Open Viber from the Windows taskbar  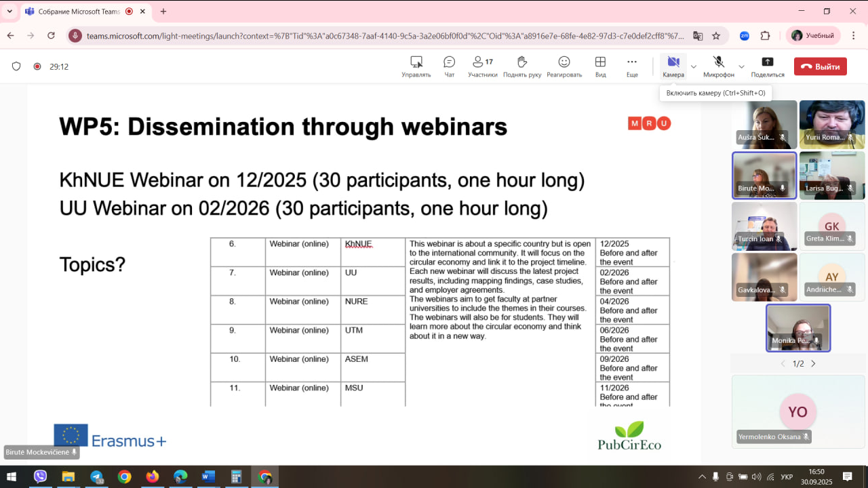(40, 476)
